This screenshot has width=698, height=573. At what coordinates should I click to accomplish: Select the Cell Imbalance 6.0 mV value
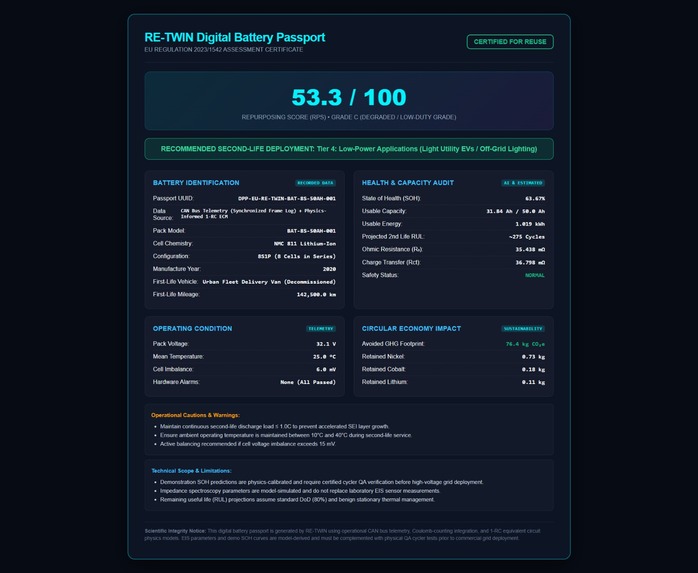(x=326, y=370)
